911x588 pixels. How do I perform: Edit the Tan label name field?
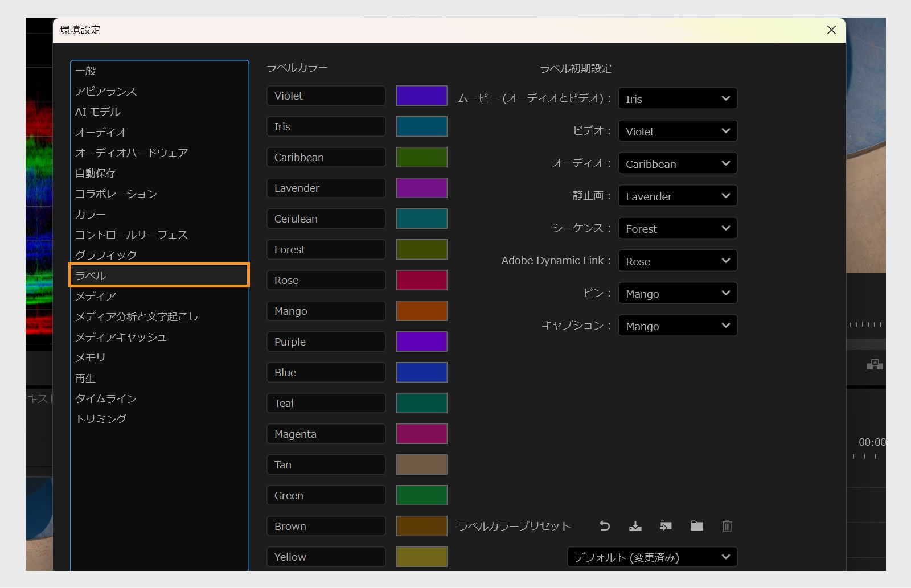click(326, 464)
